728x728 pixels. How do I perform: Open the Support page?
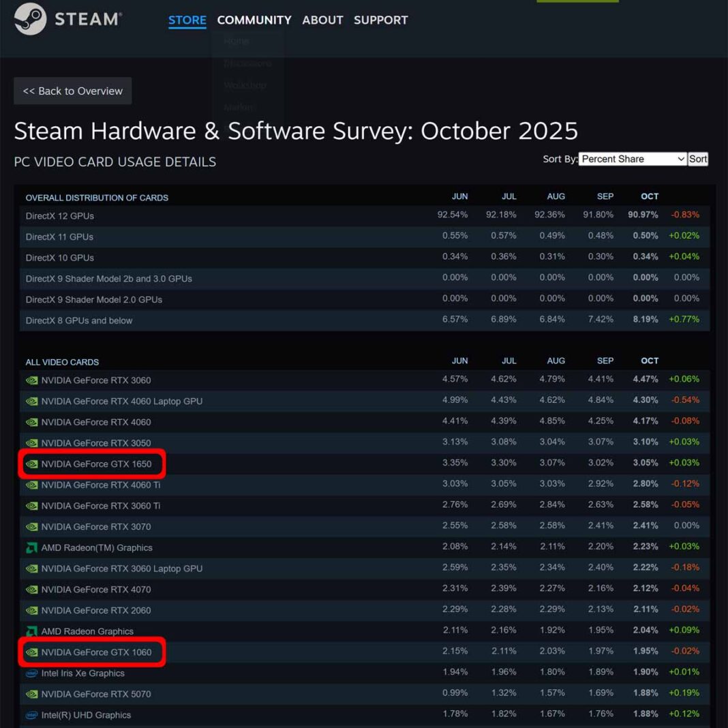pyautogui.click(x=380, y=20)
